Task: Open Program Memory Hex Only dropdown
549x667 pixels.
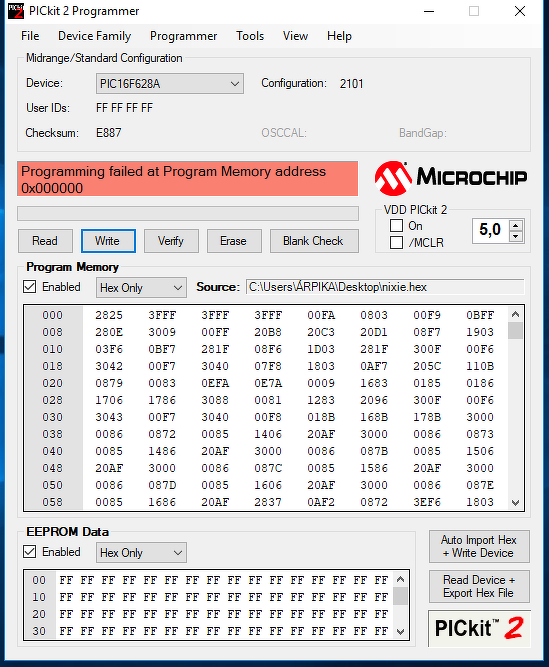Action: coord(141,288)
